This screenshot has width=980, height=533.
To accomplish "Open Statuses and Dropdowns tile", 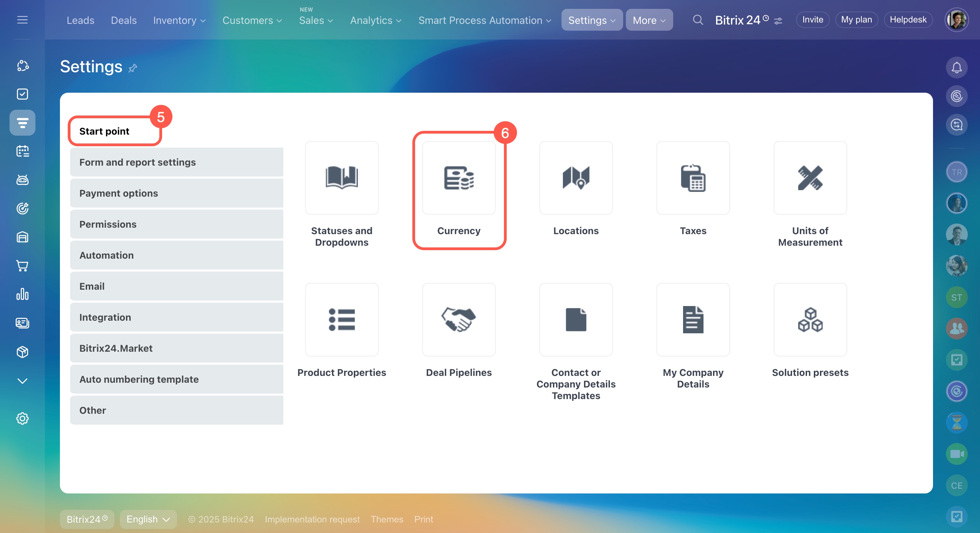I will [342, 178].
